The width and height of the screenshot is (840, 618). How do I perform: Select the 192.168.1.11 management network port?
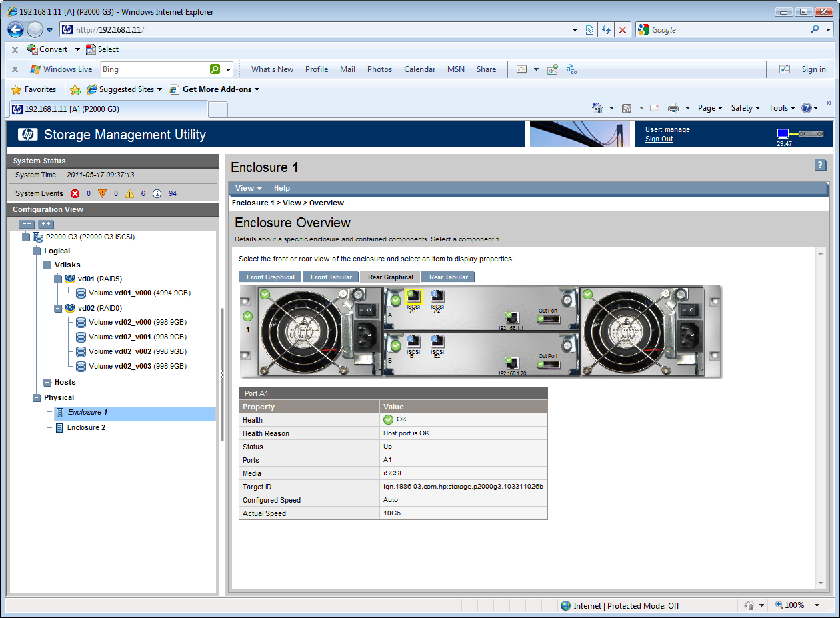coord(512,318)
